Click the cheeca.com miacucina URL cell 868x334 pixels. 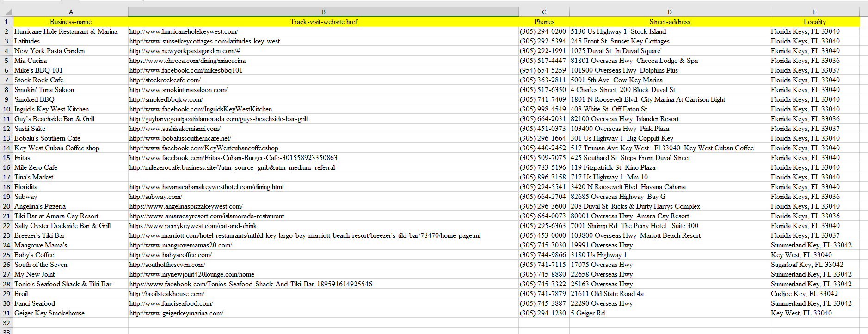click(x=323, y=61)
